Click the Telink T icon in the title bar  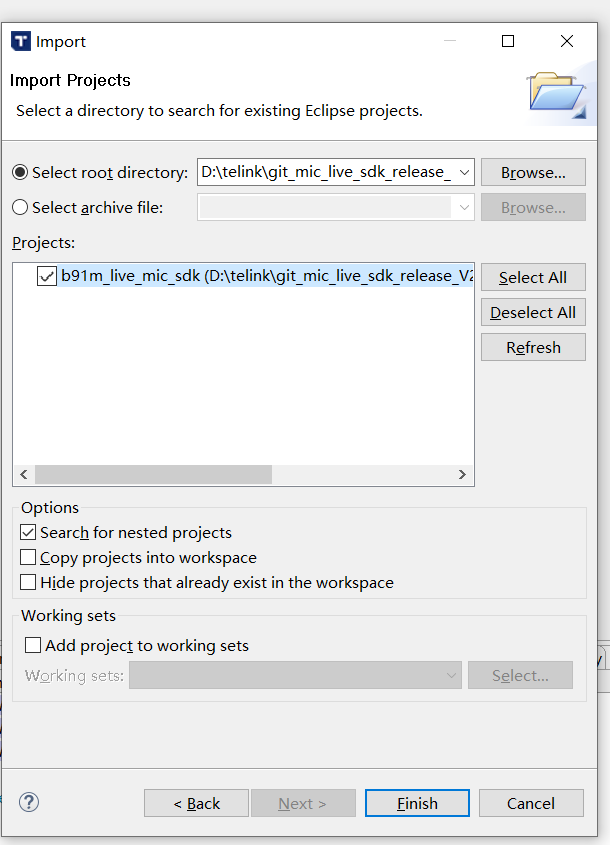click(20, 41)
